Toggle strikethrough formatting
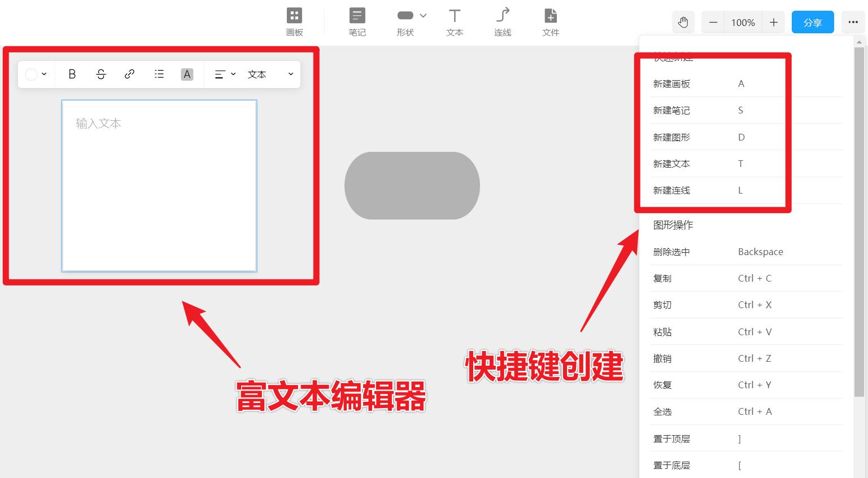Image resolution: width=868 pixels, height=478 pixels. pyautogui.click(x=101, y=74)
